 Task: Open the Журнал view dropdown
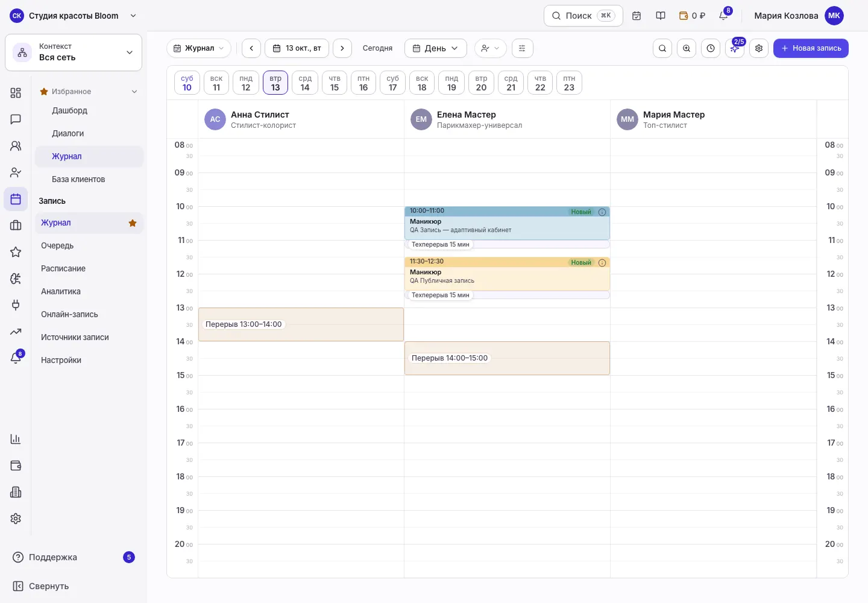pos(199,48)
